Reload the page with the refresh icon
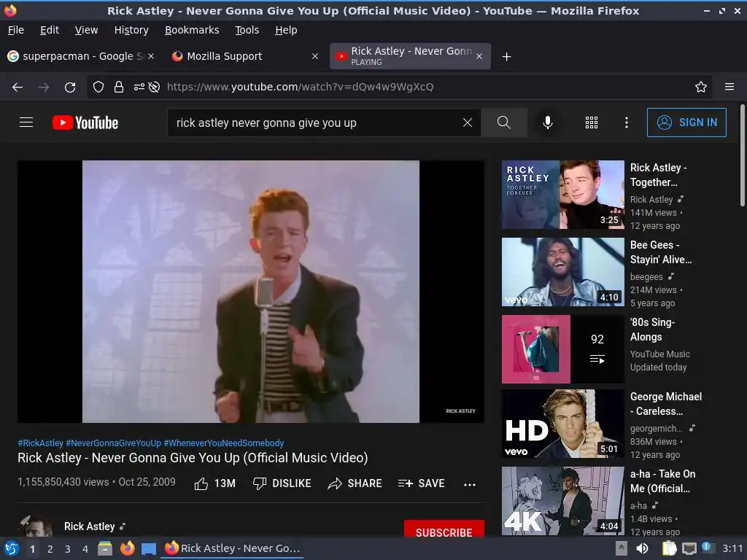Screen dimensions: 747x560 tap(70, 87)
